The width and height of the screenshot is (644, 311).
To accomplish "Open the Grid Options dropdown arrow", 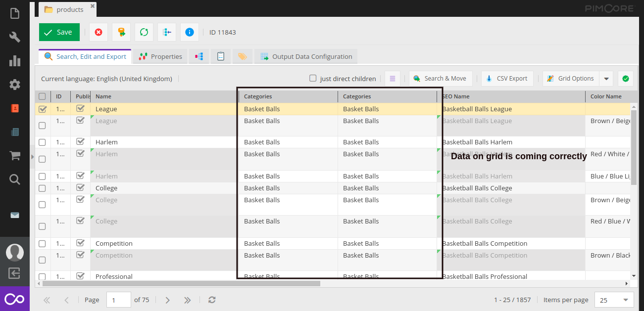I will click(x=606, y=79).
